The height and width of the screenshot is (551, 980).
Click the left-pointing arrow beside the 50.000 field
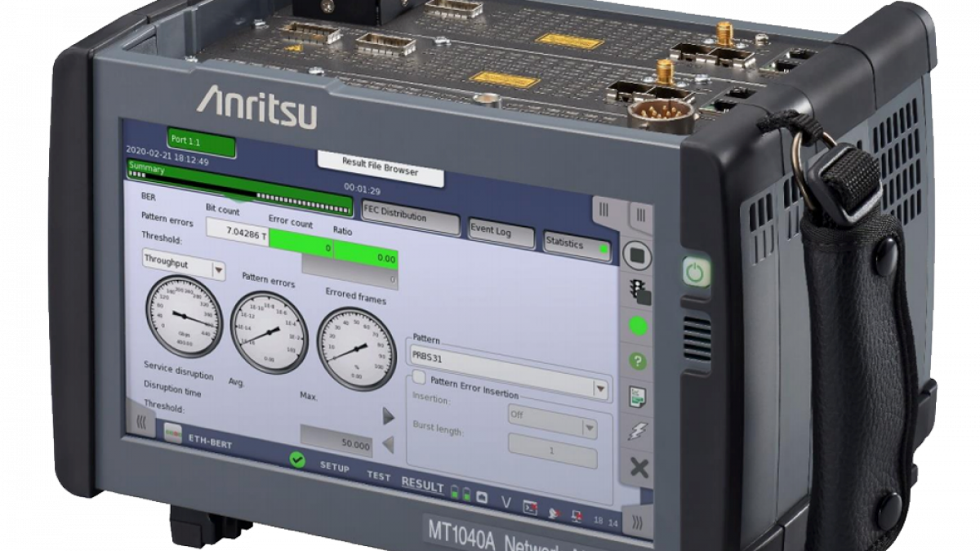point(389,446)
